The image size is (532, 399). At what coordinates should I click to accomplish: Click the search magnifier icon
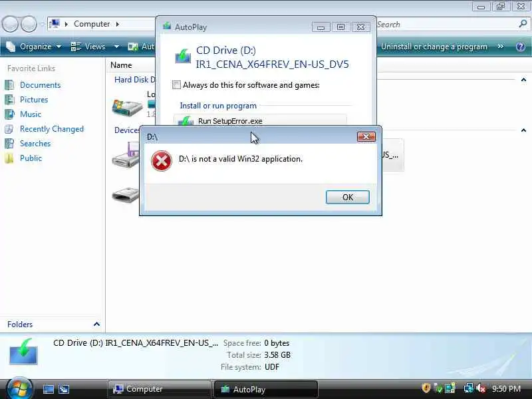pos(523,24)
